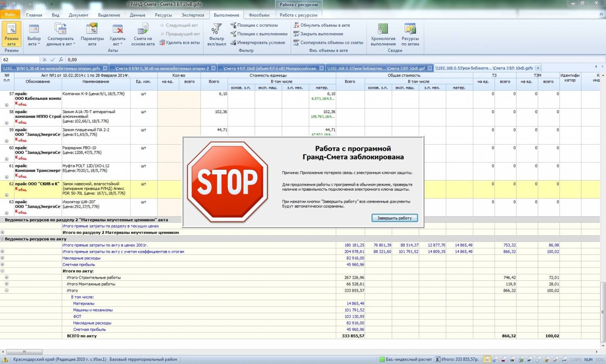Switch to the Ресурсы ribbon tab
606x364 pixels.
[163, 15]
